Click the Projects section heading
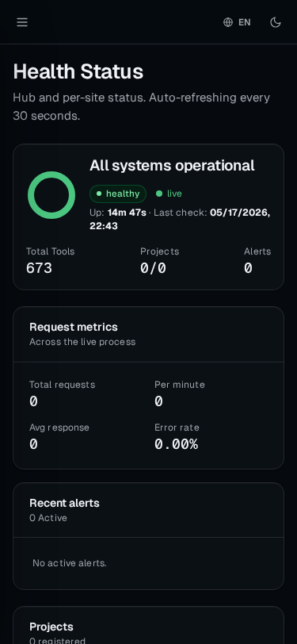The width and height of the screenshot is (297, 644). 51,627
